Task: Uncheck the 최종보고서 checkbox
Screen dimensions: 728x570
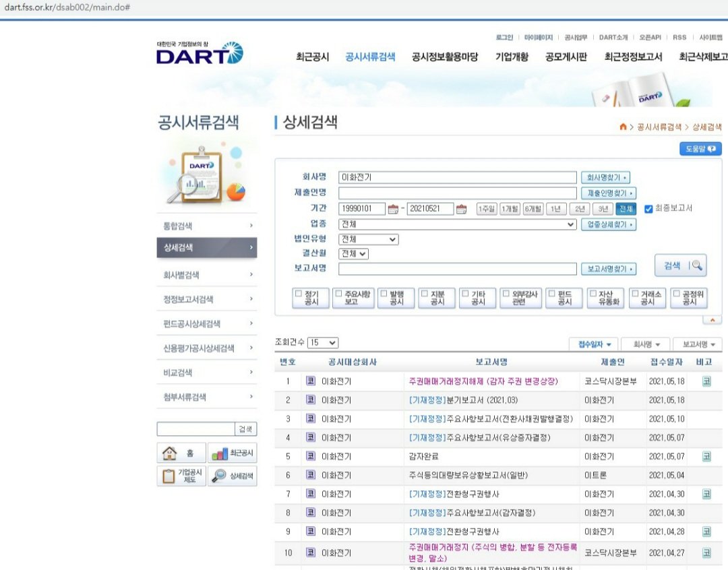Action: click(648, 209)
